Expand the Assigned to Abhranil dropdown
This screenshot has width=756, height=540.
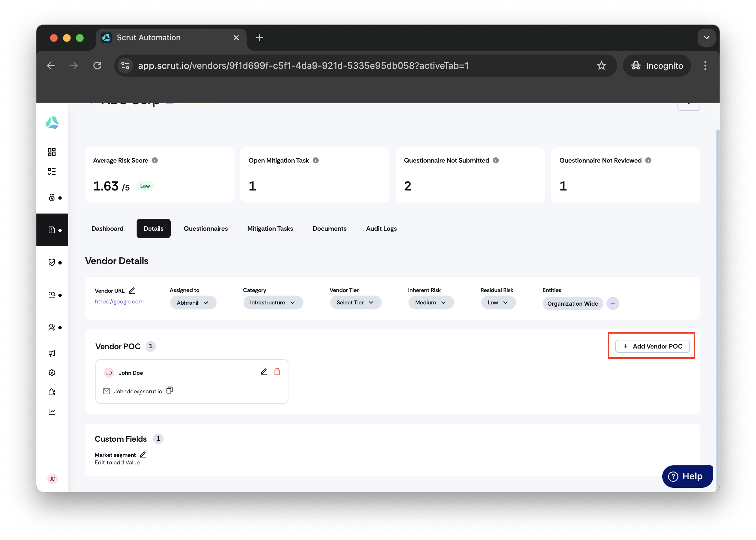pyautogui.click(x=193, y=302)
